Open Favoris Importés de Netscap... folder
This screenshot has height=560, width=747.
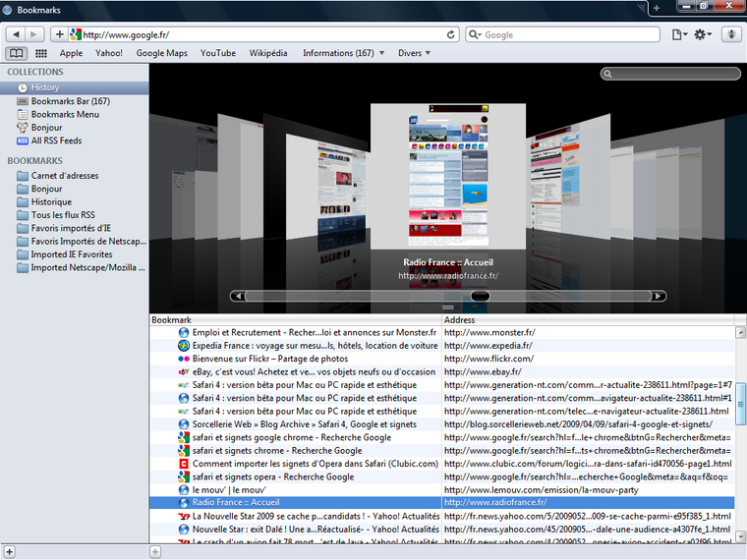point(75,242)
